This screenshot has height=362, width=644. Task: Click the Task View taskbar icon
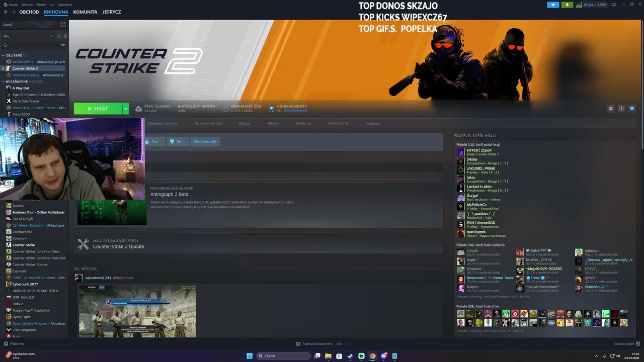pos(317,356)
